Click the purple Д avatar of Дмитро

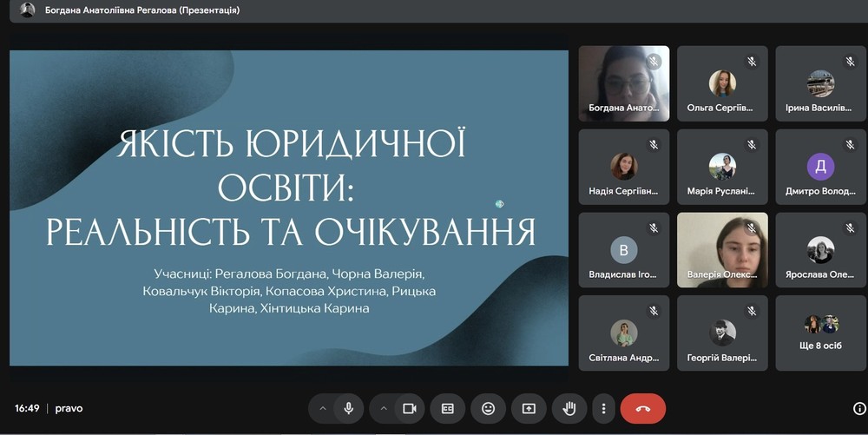click(820, 167)
